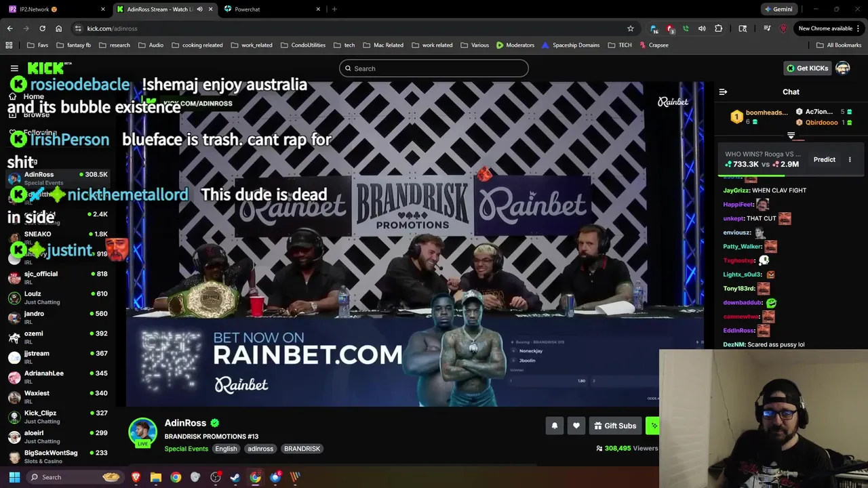Open the Windows Start menu
868x488 pixels.
[x=14, y=477]
